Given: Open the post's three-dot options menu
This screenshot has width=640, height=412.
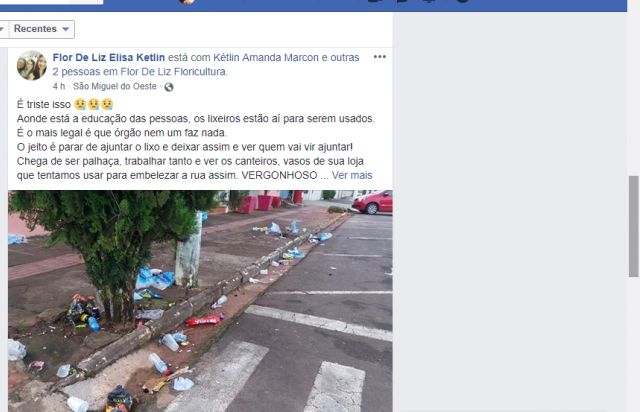Looking at the screenshot, I should (x=380, y=57).
